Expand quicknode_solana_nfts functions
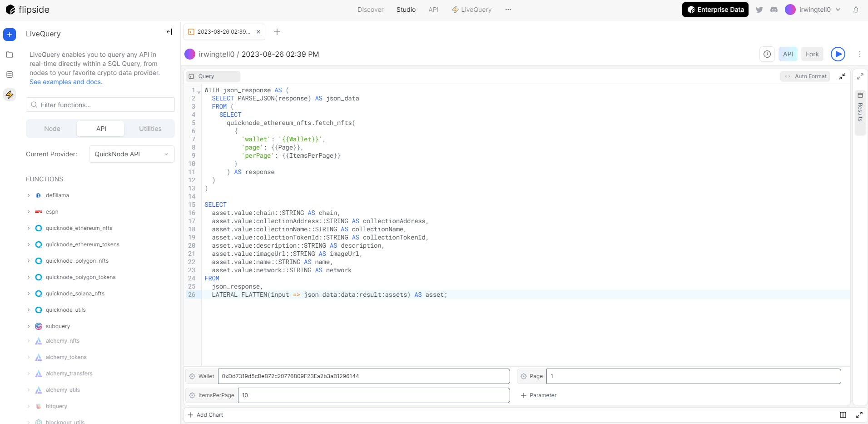The height and width of the screenshot is (424, 868). tap(29, 294)
